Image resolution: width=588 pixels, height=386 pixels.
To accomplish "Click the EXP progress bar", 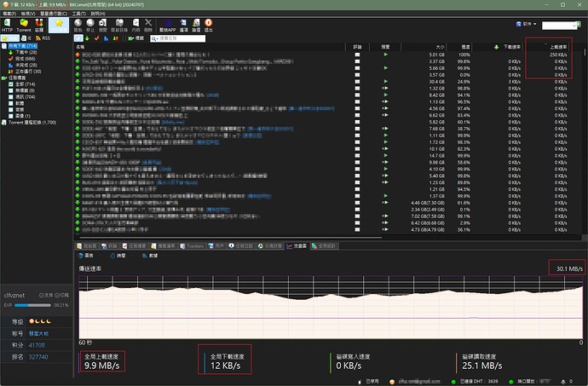I will click(x=32, y=305).
